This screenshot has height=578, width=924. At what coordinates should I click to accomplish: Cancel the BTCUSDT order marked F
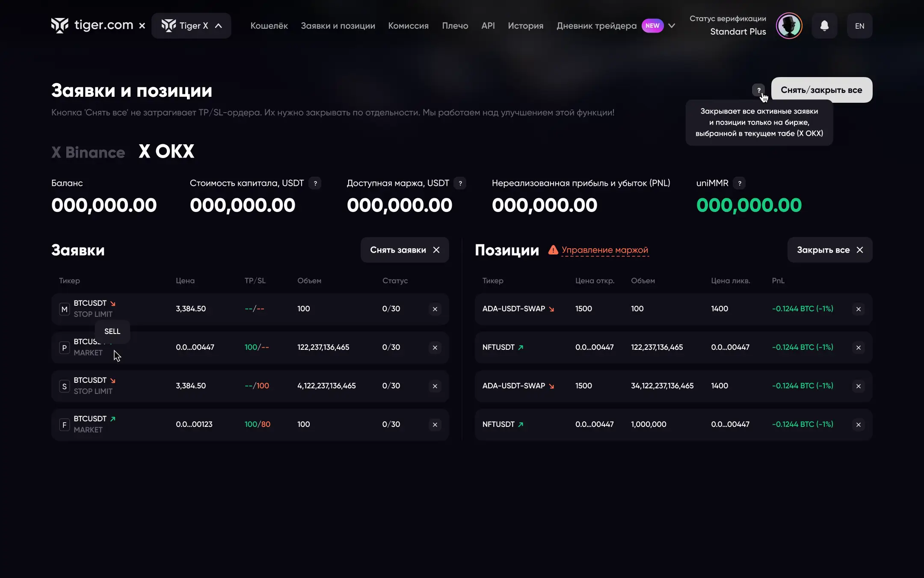point(435,425)
